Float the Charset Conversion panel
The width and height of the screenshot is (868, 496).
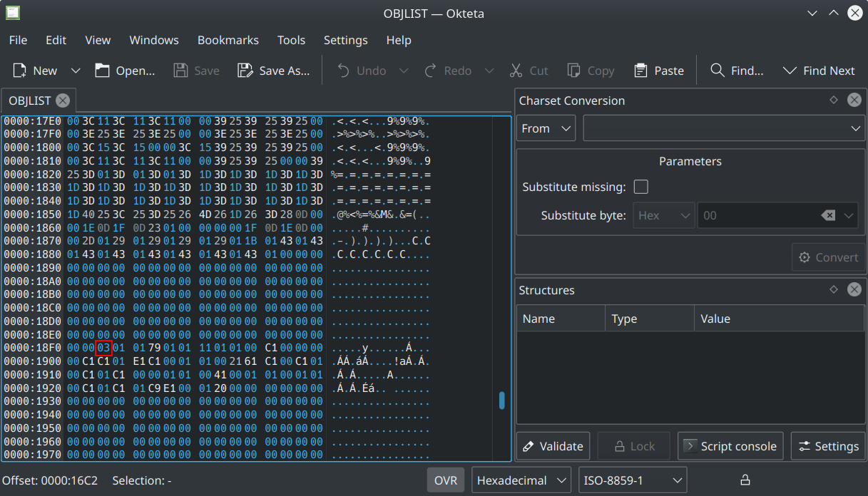point(833,100)
